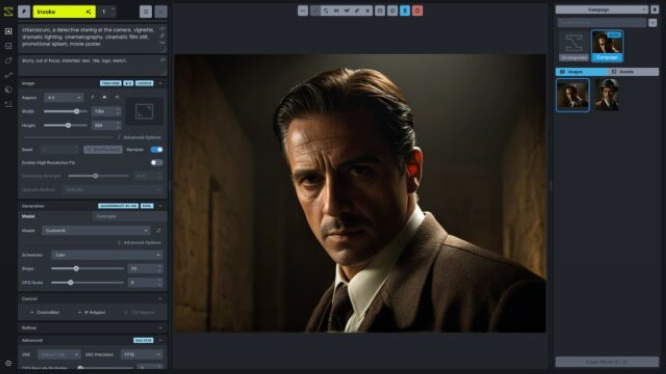Click the sync models icon beside Model dropdown
666x374 pixels.
click(x=159, y=231)
